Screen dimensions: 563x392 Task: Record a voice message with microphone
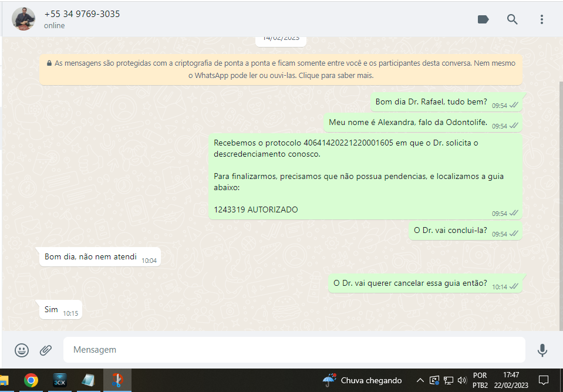click(542, 350)
